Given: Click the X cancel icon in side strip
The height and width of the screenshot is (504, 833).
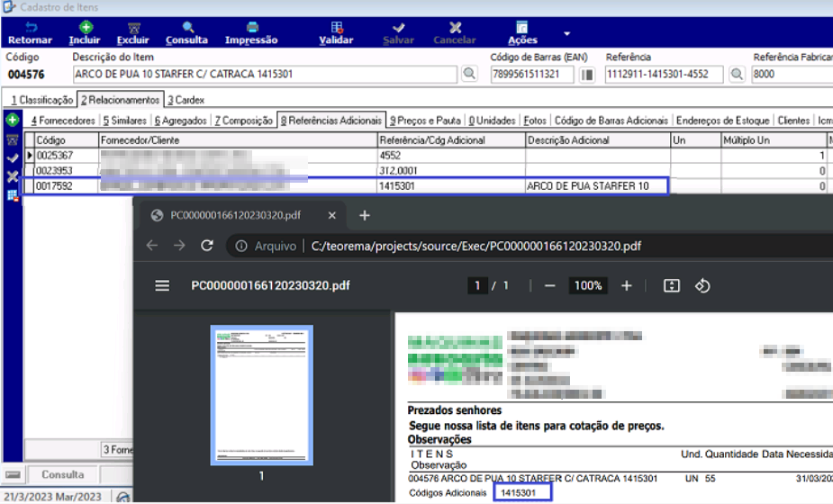Looking at the screenshot, I should coord(13,176).
